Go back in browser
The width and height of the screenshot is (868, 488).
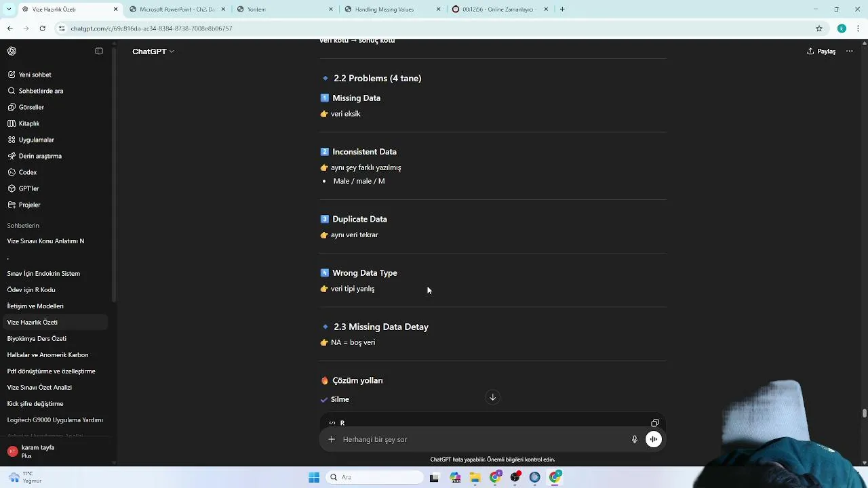pos(9,28)
